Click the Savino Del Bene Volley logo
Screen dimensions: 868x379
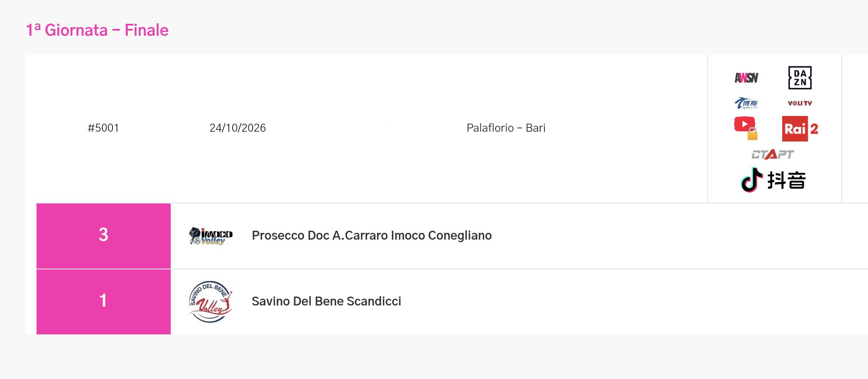[x=211, y=302]
